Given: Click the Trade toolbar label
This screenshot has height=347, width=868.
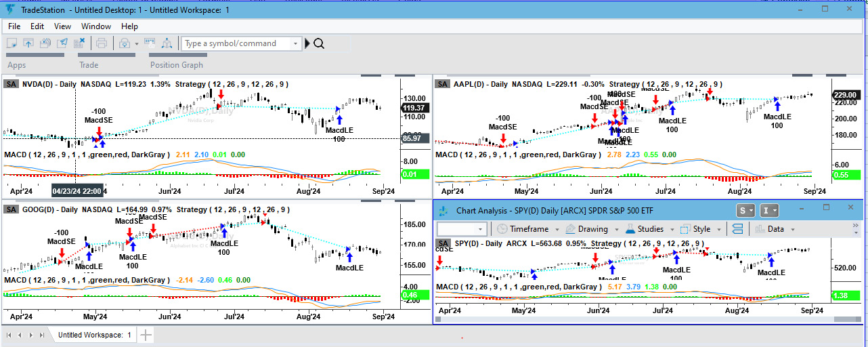Looking at the screenshot, I should click(x=89, y=65).
